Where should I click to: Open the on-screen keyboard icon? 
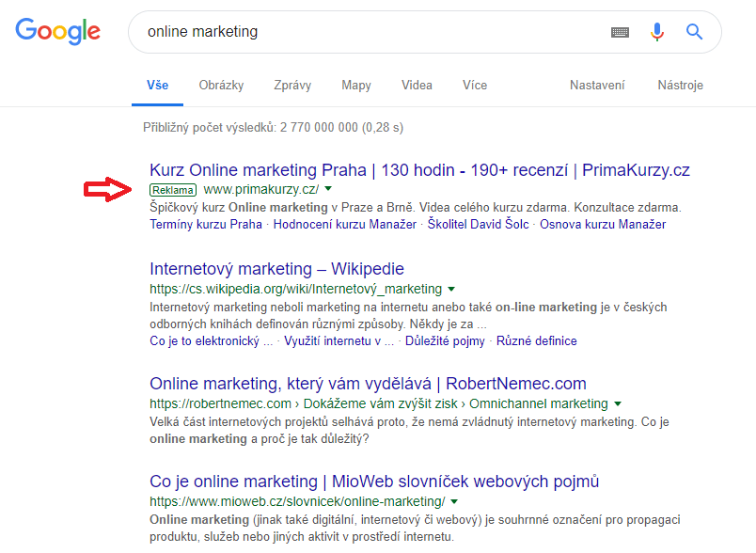[620, 32]
